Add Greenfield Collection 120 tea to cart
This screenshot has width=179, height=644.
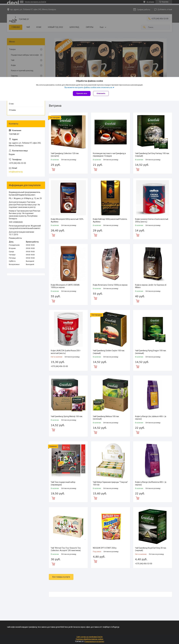(x=53, y=170)
